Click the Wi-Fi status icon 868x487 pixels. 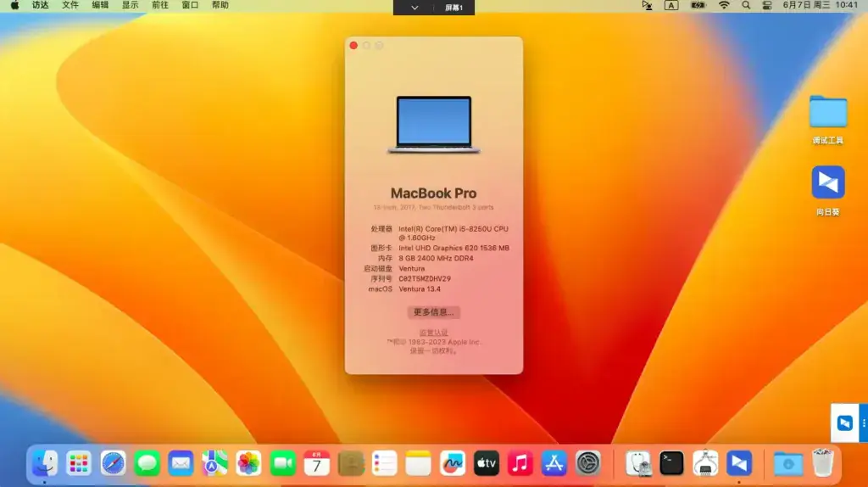tap(724, 5)
